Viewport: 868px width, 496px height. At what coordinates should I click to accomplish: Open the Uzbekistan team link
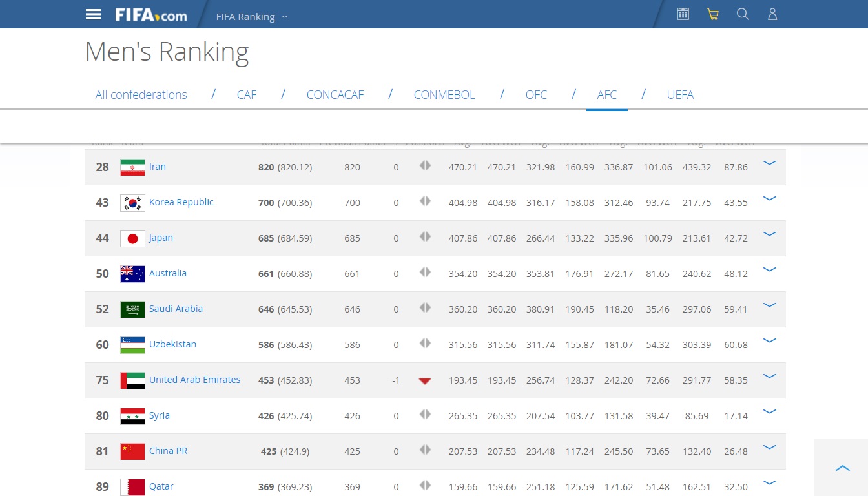click(x=172, y=344)
